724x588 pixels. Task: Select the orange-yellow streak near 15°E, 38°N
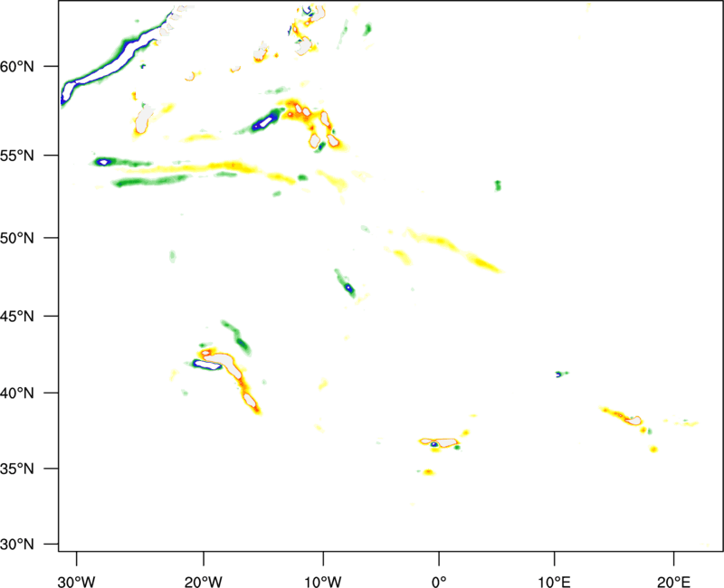point(621,415)
